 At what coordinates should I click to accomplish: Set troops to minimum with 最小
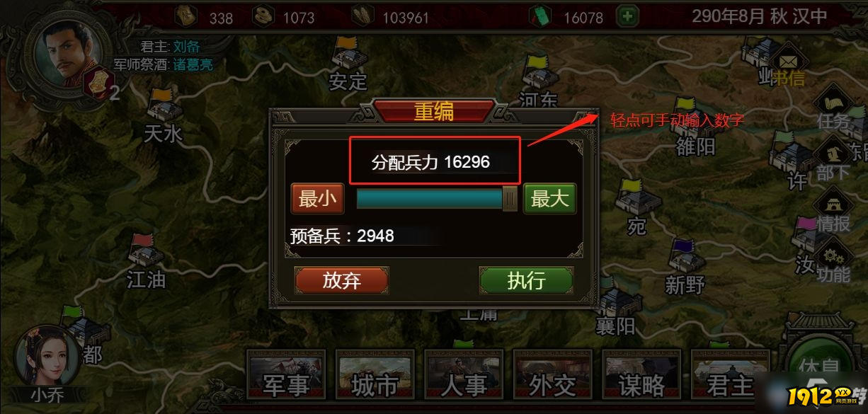pos(318,199)
